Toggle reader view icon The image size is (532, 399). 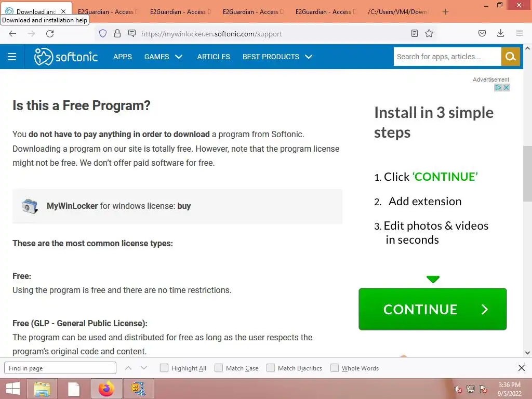click(x=414, y=33)
